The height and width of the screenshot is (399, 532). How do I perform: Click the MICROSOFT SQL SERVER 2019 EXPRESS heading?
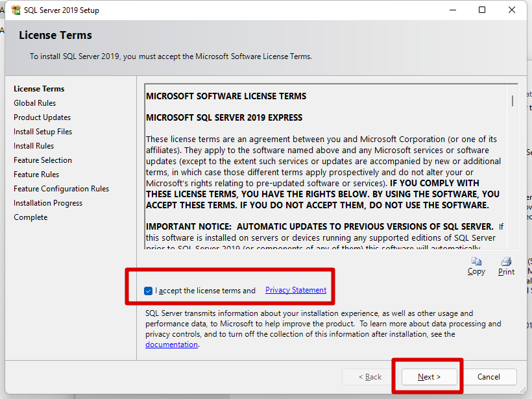[224, 117]
